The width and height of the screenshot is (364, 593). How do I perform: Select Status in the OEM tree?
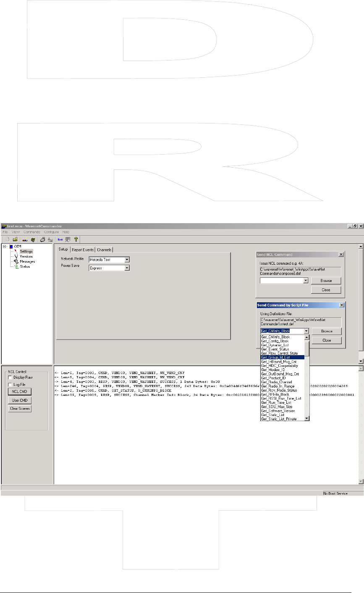[25, 266]
